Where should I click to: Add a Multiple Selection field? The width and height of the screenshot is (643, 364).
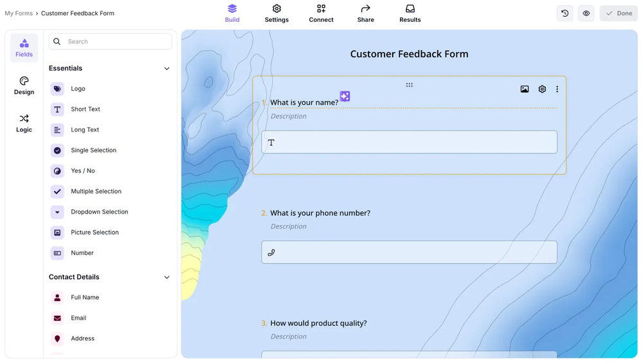[x=96, y=192]
